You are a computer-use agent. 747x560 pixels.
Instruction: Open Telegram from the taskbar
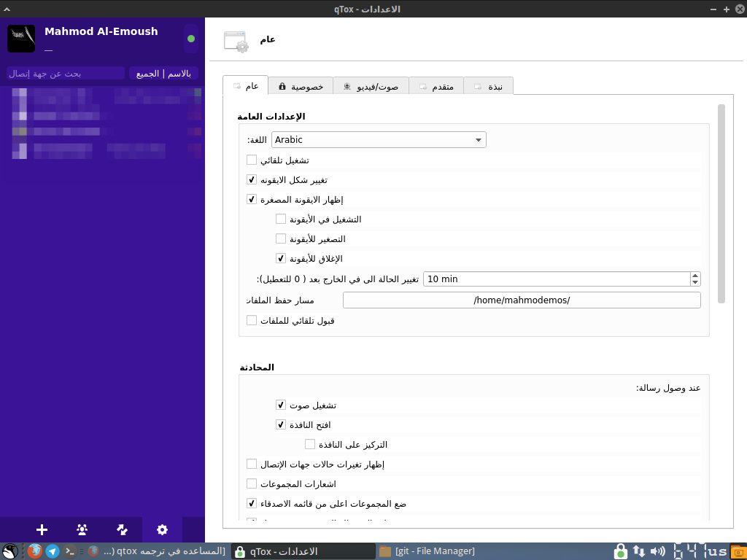tap(53, 551)
